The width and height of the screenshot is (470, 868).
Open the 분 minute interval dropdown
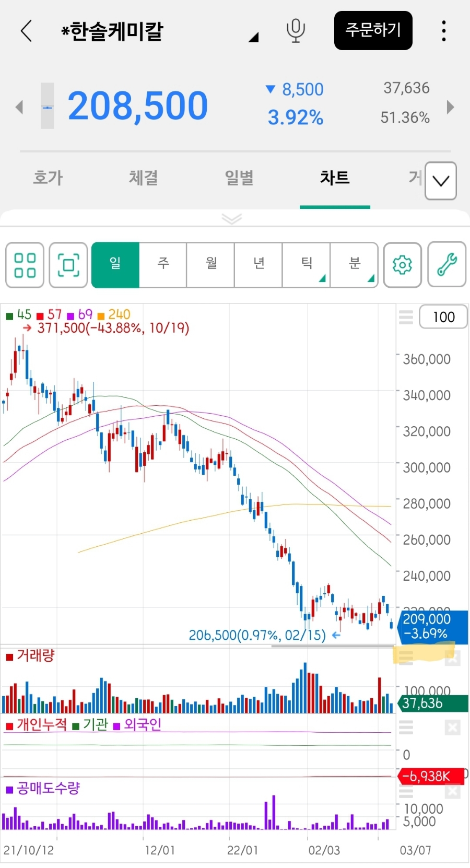point(355,265)
